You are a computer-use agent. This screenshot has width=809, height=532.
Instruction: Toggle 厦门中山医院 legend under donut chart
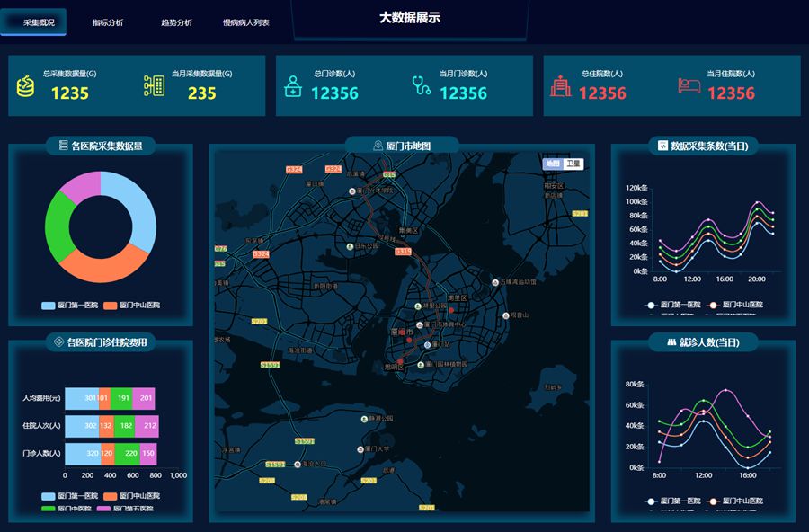point(131,306)
